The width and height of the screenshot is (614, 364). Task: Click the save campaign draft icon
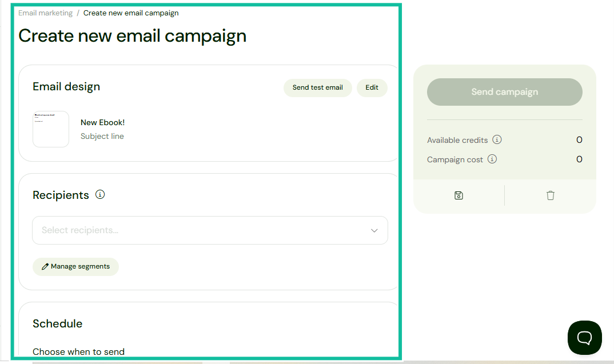[458, 195]
